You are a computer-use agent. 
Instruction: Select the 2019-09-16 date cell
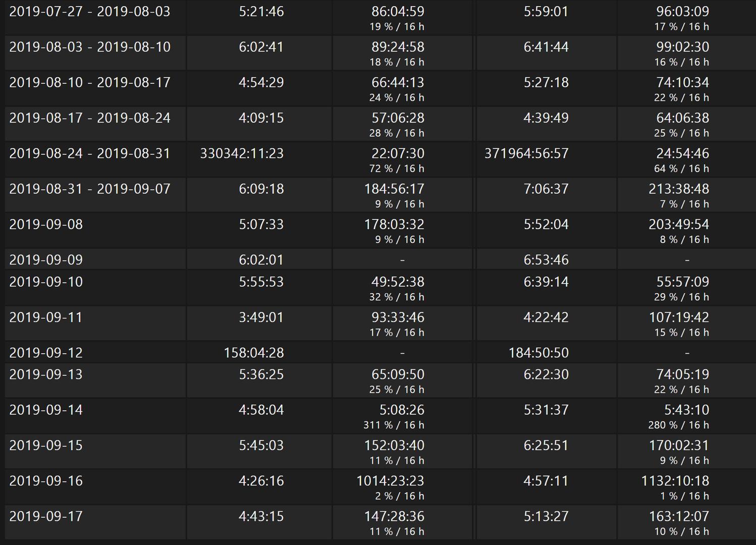95,487
